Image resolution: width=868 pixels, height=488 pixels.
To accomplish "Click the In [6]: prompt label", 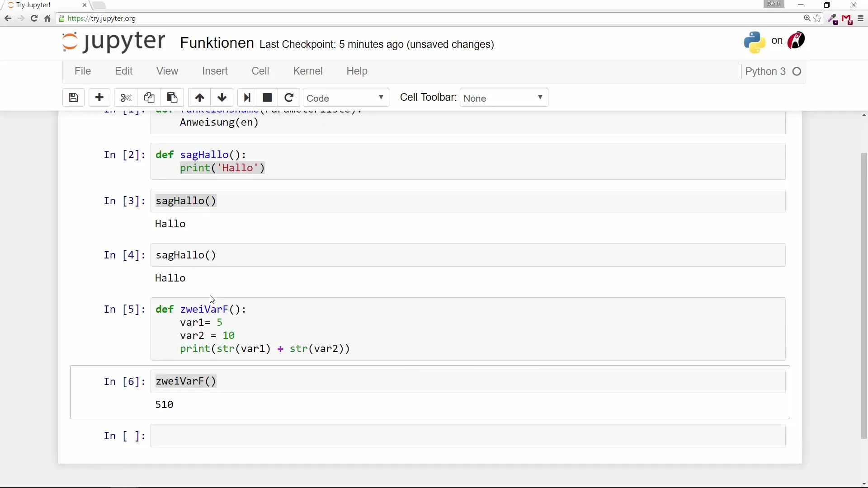I will pos(125,381).
